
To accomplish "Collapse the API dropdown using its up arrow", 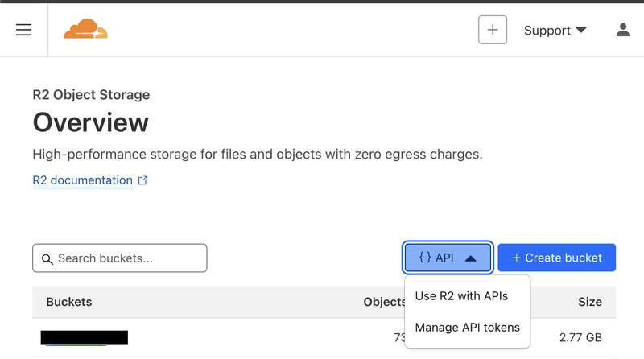I will [x=471, y=258].
